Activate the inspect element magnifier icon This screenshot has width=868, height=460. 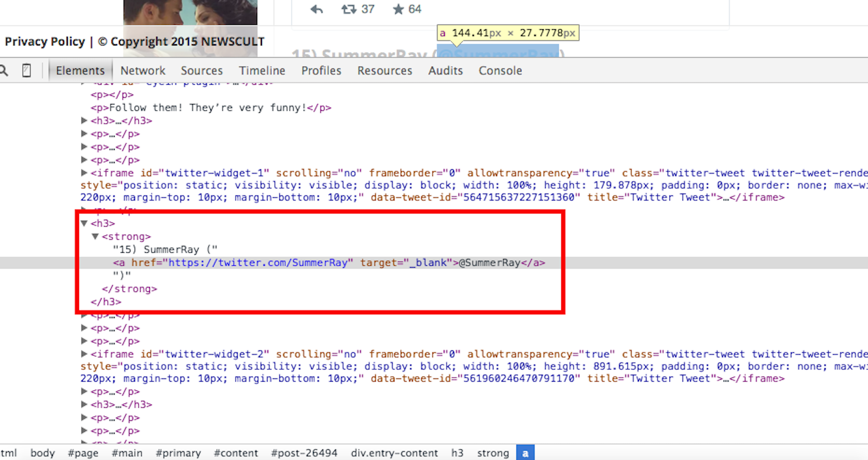click(x=4, y=70)
